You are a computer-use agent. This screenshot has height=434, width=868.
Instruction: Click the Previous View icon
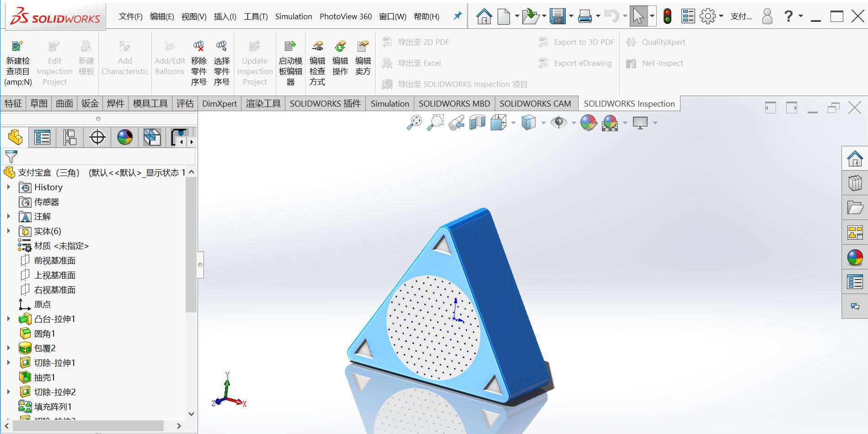pos(456,123)
